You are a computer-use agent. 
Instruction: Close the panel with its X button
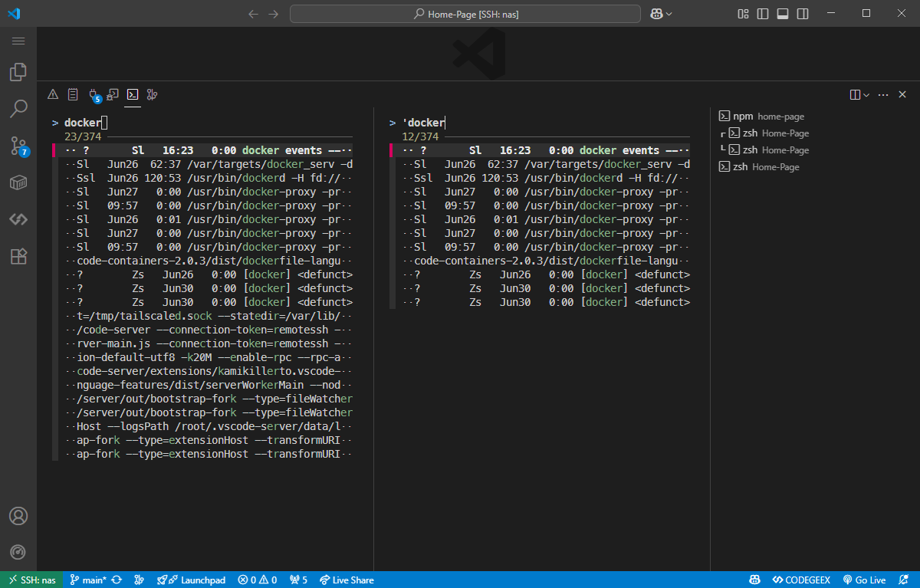pos(901,94)
